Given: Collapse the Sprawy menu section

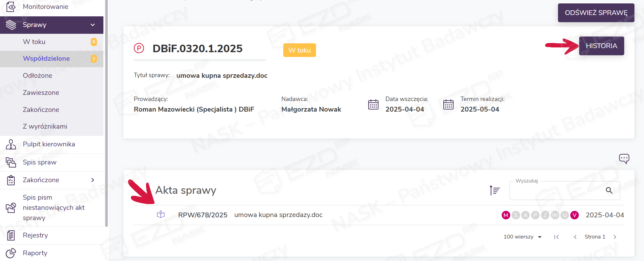Looking at the screenshot, I should 92,25.
